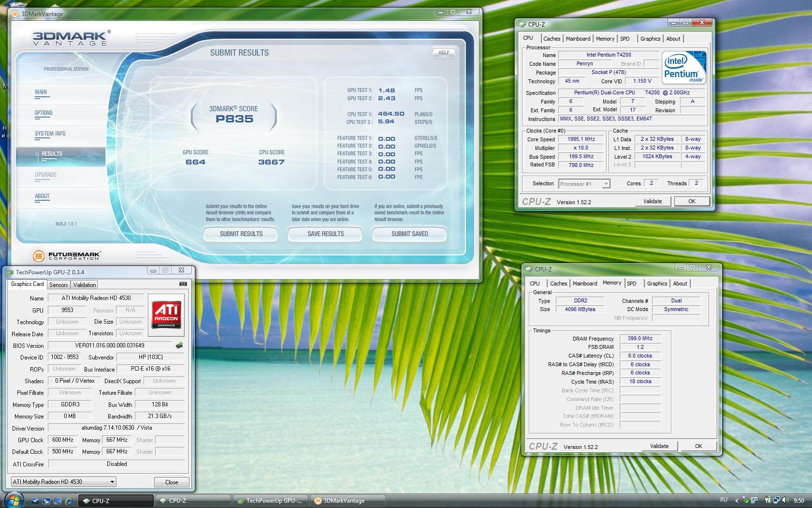Click the Driver Version atiumdag field
This screenshot has height=508, width=812.
click(116, 428)
